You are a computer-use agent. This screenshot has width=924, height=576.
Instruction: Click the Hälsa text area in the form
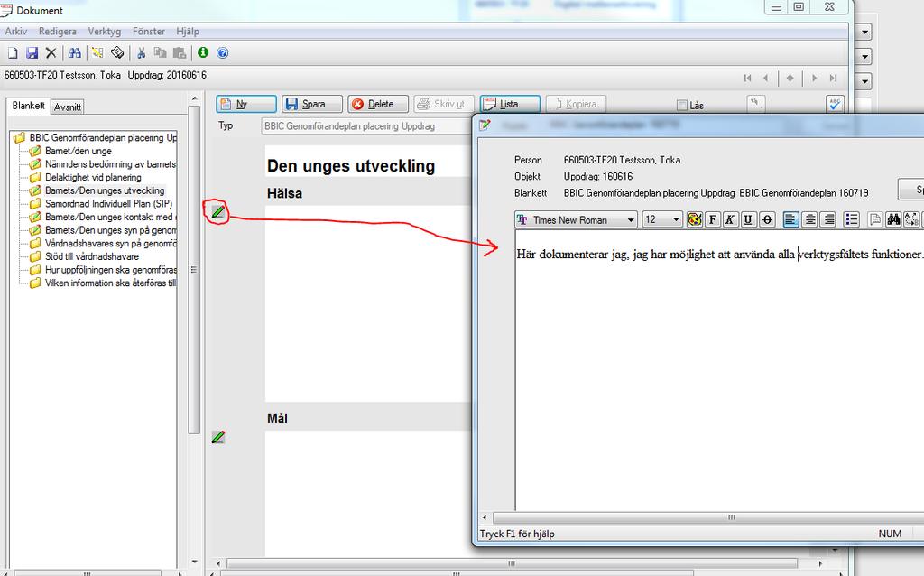click(x=368, y=303)
